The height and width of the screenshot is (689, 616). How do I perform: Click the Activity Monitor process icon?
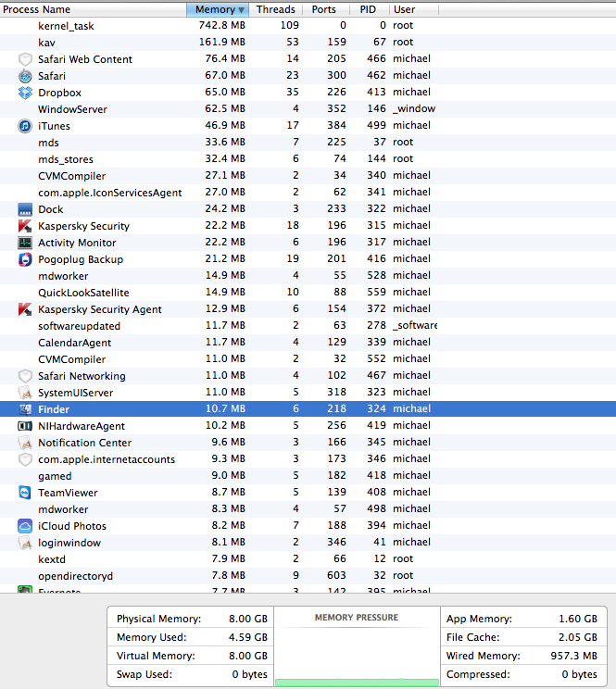click(25, 243)
